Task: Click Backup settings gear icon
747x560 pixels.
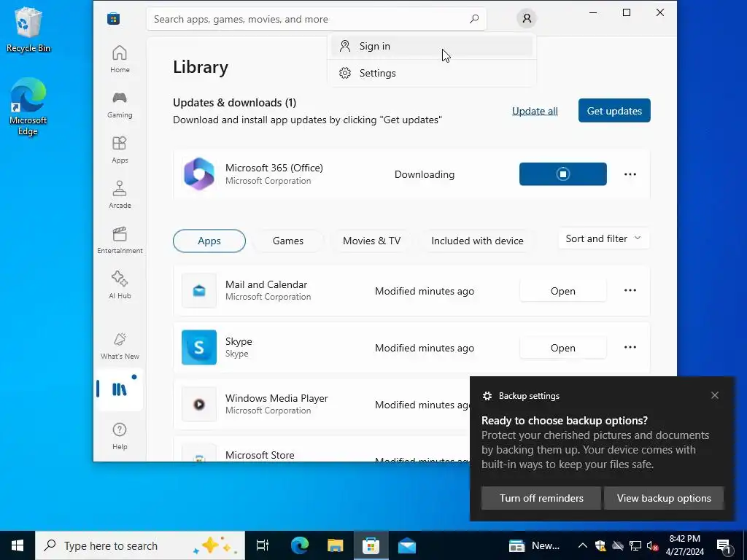Action: coord(487,396)
